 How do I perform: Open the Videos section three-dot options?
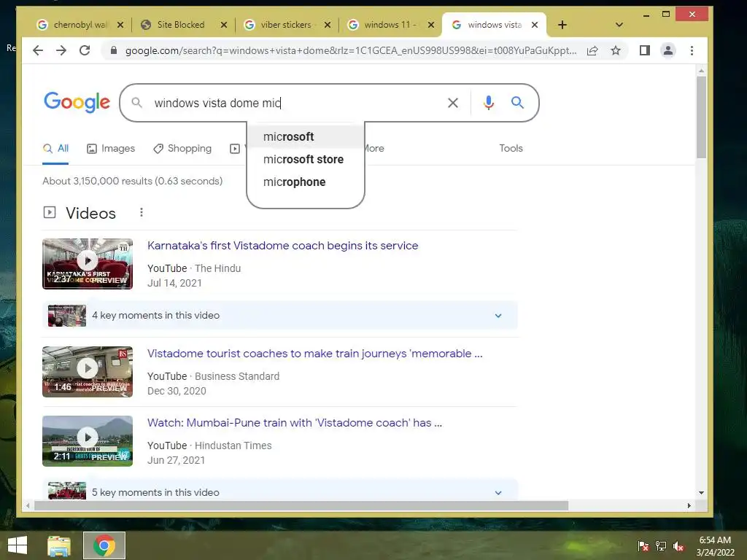click(141, 212)
